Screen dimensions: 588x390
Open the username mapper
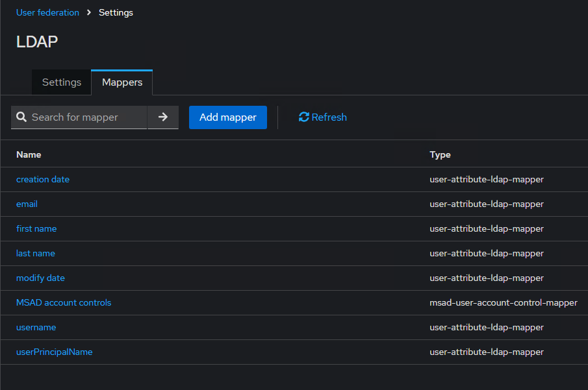(36, 327)
